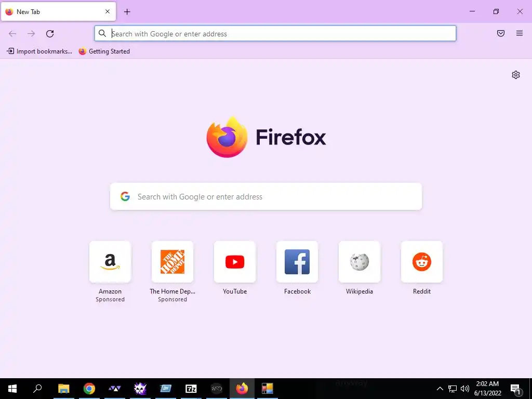Open the taskbar clock and date
Screen dimensions: 532x399
tap(487, 389)
